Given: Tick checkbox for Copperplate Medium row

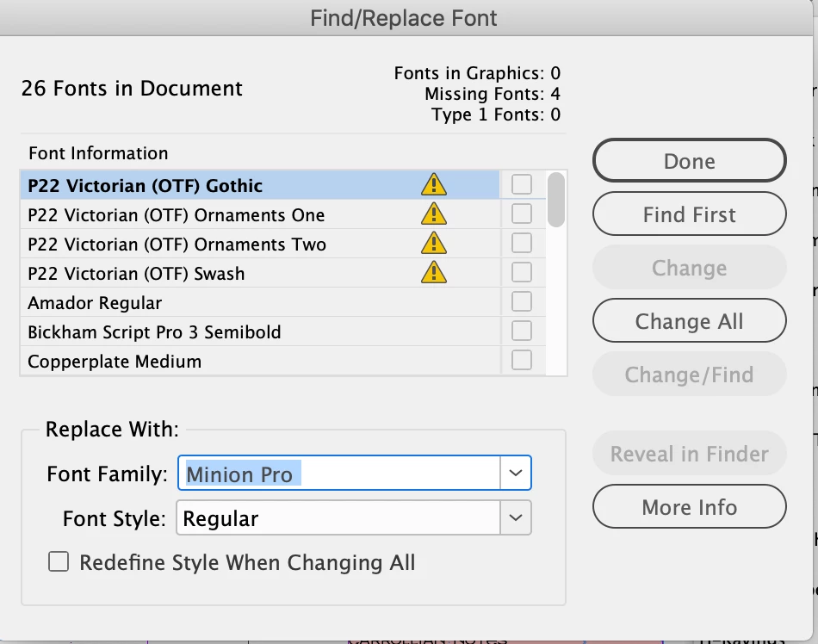Looking at the screenshot, I should [522, 360].
